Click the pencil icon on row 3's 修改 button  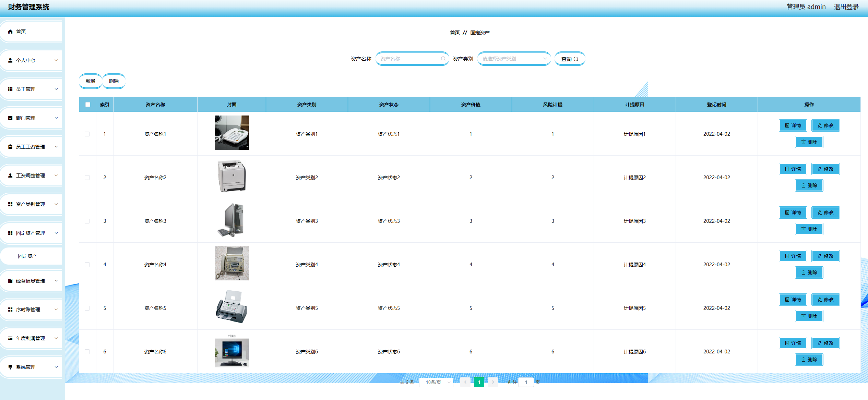click(x=820, y=213)
